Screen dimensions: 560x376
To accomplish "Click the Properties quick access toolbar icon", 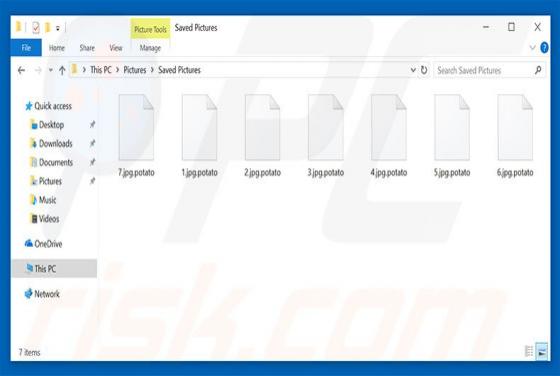I will click(36, 27).
